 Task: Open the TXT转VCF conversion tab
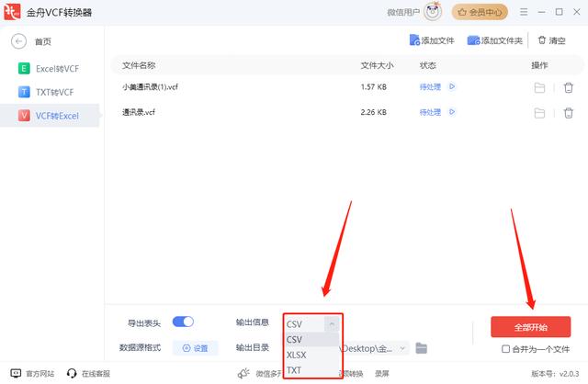[x=46, y=92]
